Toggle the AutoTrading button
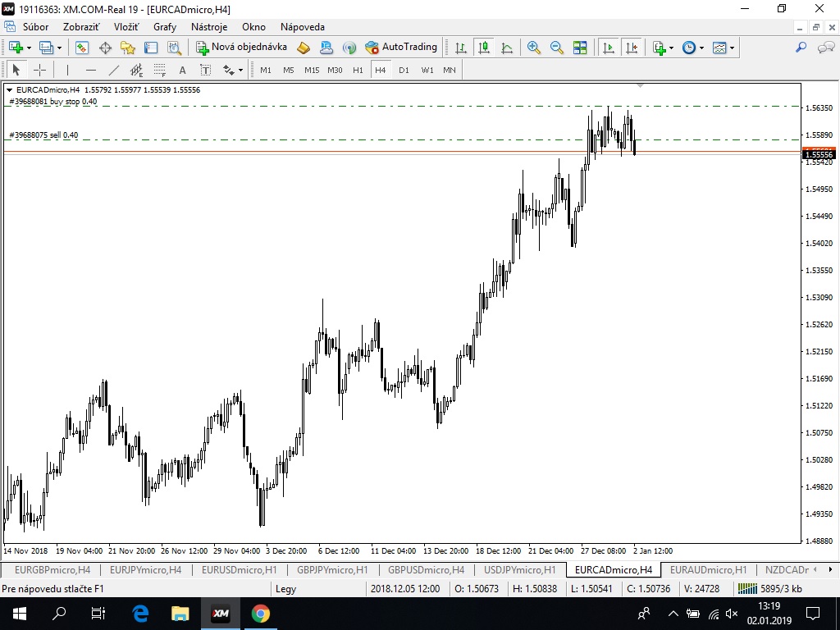840x630 pixels. 401,48
